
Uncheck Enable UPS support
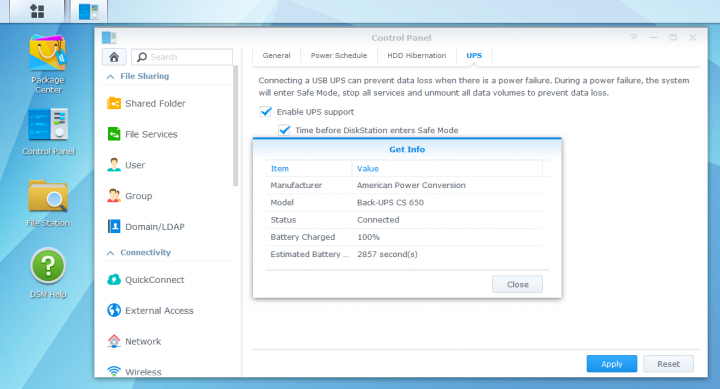click(x=266, y=112)
